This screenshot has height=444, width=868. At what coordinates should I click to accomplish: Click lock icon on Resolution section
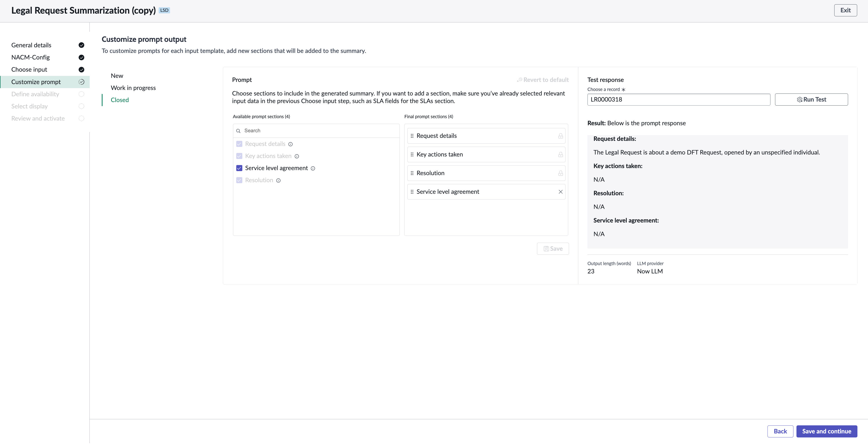pos(561,173)
